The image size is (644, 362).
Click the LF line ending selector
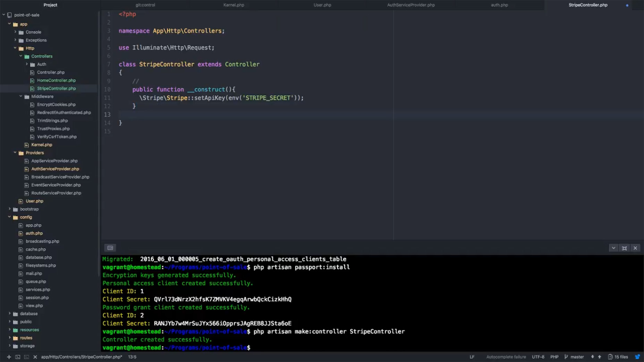click(x=472, y=357)
